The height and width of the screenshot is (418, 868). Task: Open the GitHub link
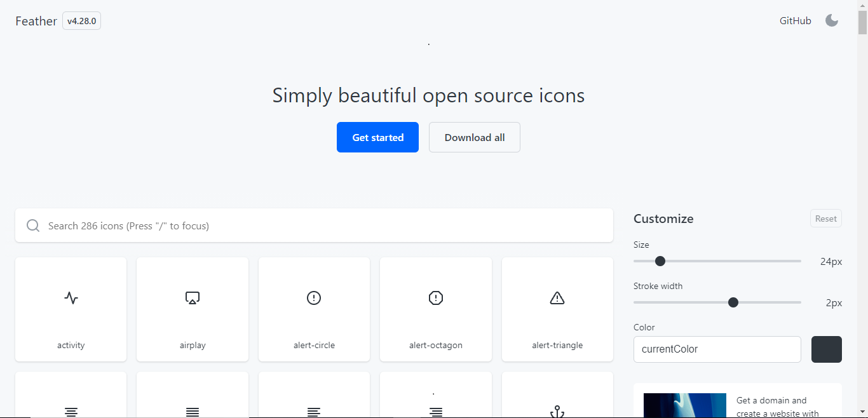[795, 20]
